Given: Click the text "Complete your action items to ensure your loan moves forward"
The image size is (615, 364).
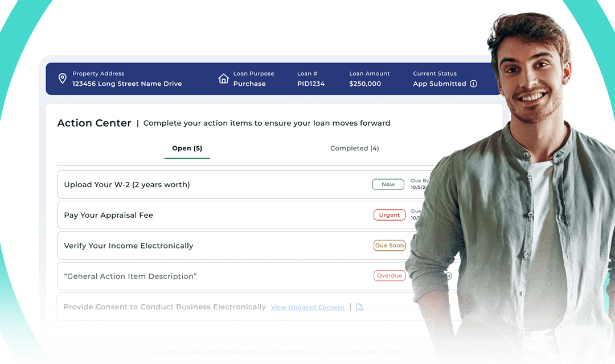Looking at the screenshot, I should pos(266,123).
